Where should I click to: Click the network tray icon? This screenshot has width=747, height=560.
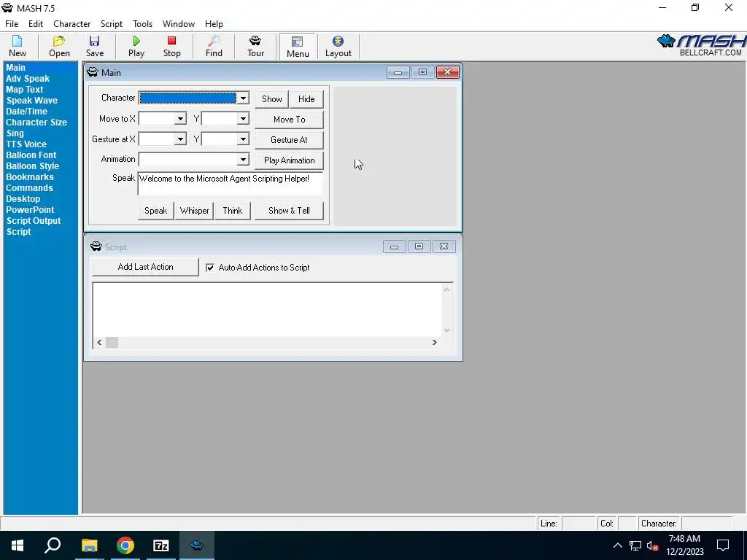635,545
